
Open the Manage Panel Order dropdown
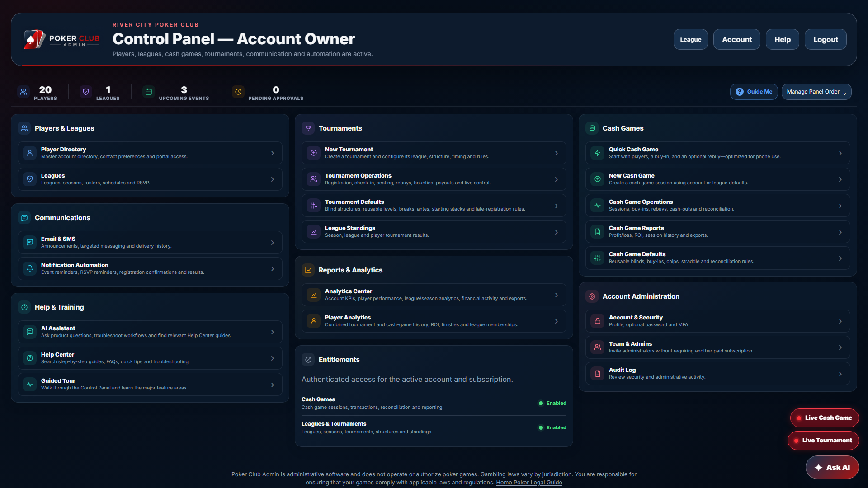point(816,92)
